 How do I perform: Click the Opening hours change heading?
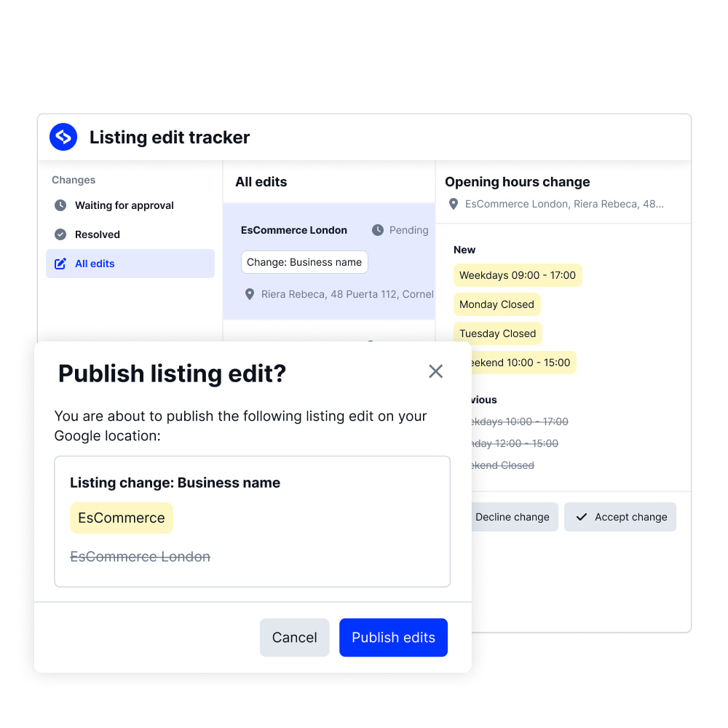tap(518, 182)
